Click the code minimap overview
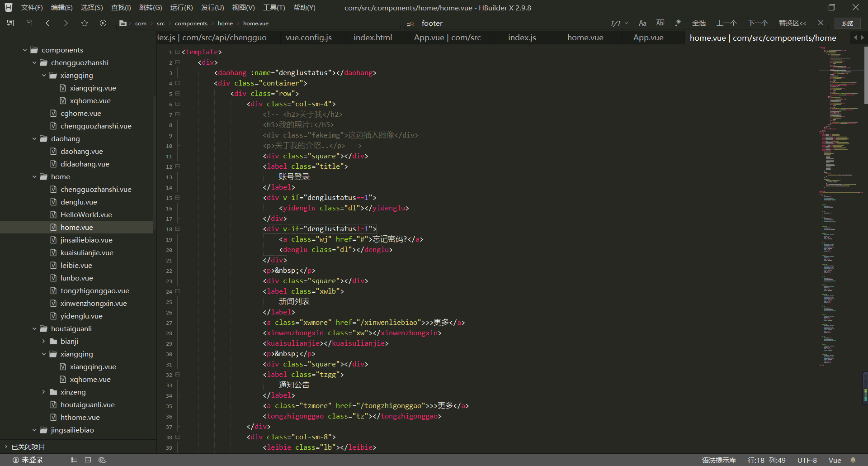868x466 pixels. (841, 206)
